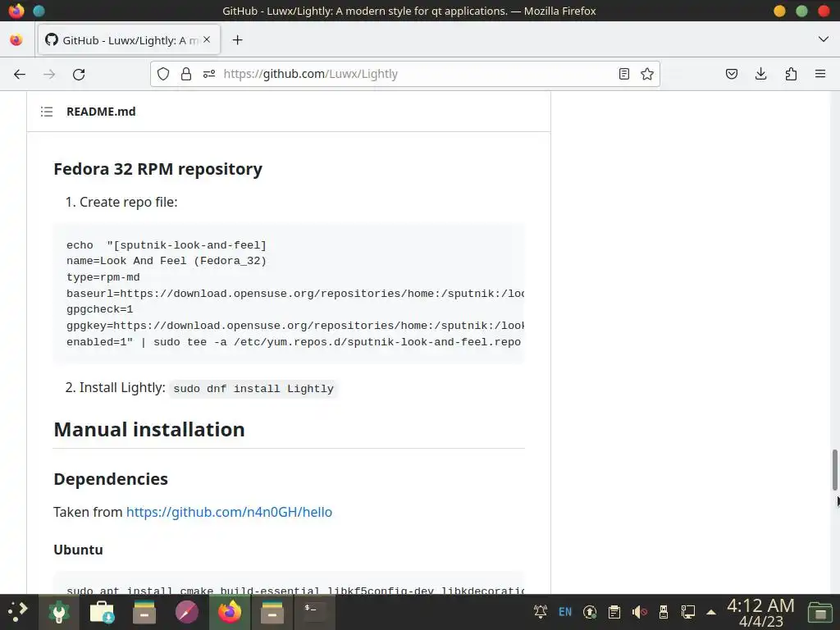Image resolution: width=840 pixels, height=630 pixels.
Task: Open the pinned file manager launcher
Action: (x=144, y=612)
